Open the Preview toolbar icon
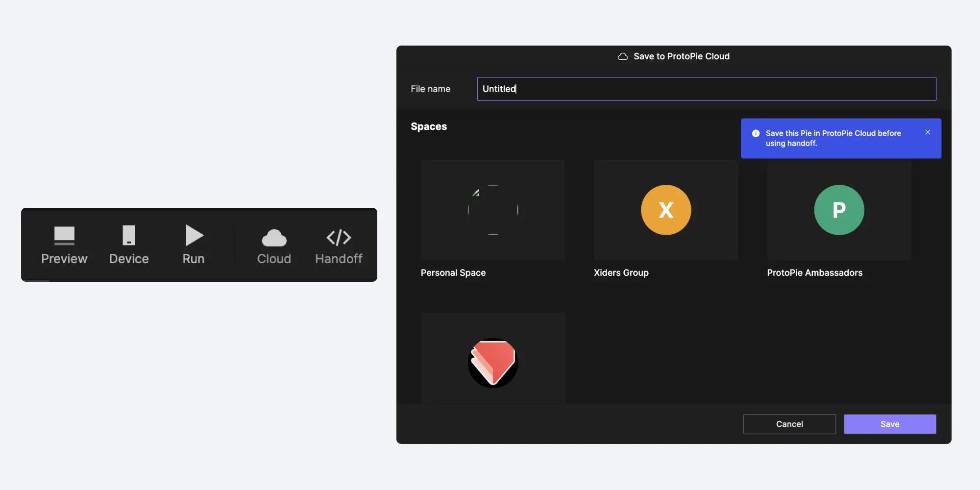Screen dimensions: 980x490 point(64,236)
